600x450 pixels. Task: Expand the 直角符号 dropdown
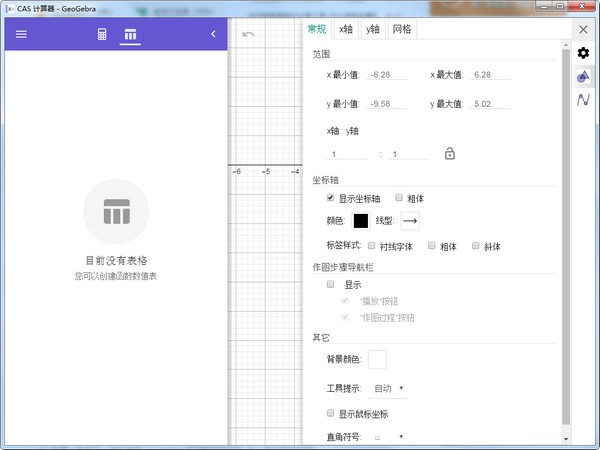389,437
